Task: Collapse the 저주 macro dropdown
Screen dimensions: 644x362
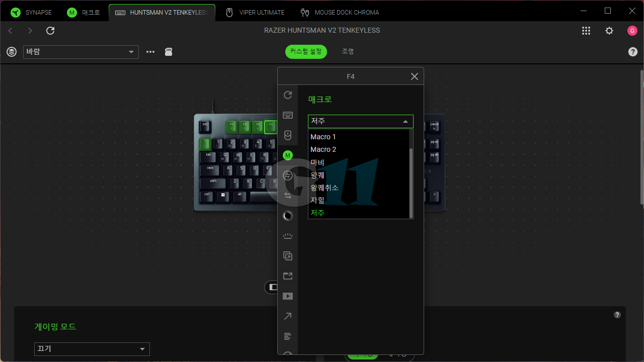Action: (x=361, y=121)
